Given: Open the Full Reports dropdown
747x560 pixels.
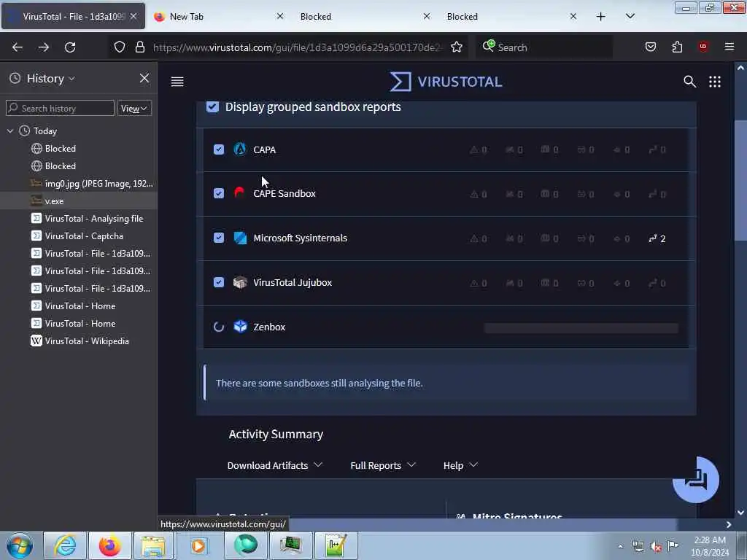Looking at the screenshot, I should click(382, 465).
